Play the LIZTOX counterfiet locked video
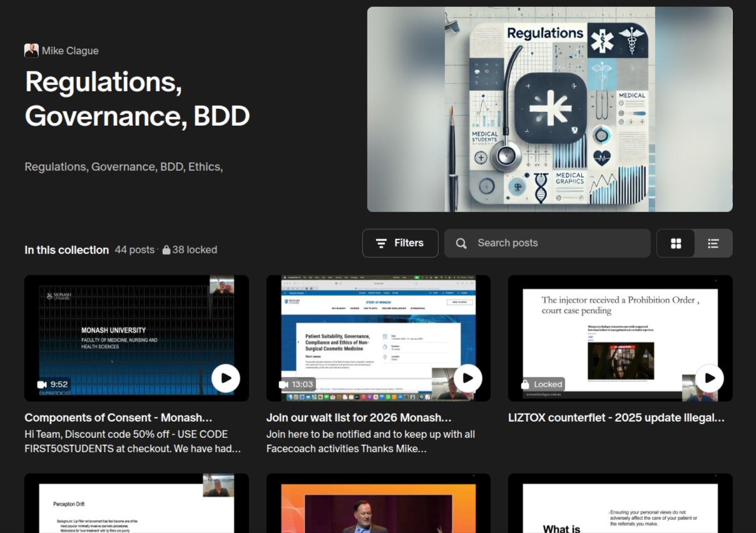Image resolution: width=756 pixels, height=533 pixels. 709,378
